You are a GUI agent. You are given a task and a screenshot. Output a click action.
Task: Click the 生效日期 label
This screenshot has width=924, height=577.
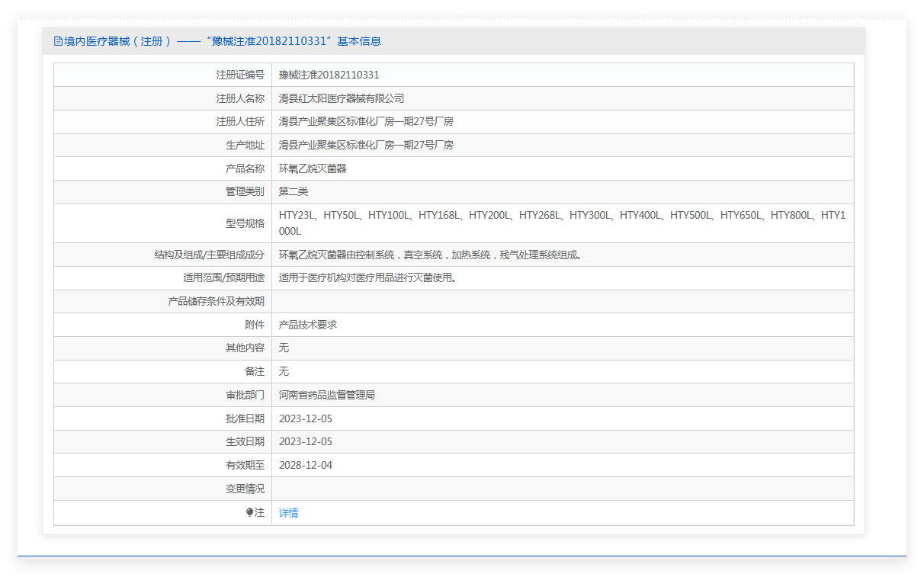click(x=245, y=441)
